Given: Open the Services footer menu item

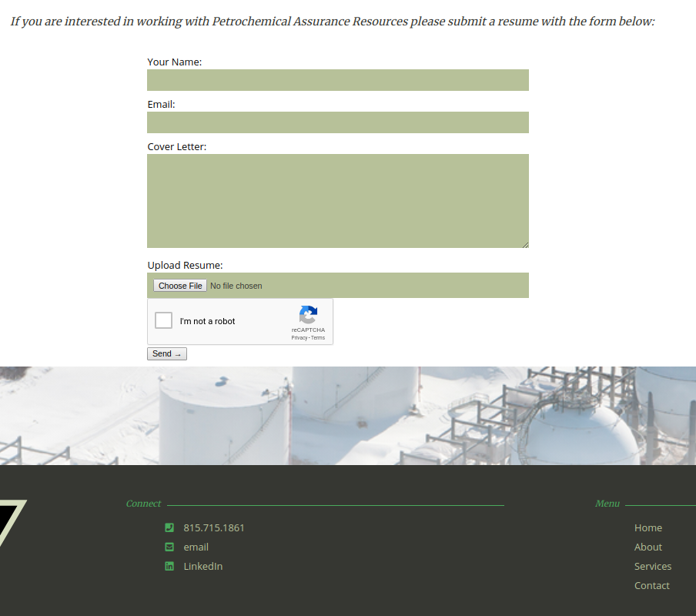Looking at the screenshot, I should tap(652, 566).
